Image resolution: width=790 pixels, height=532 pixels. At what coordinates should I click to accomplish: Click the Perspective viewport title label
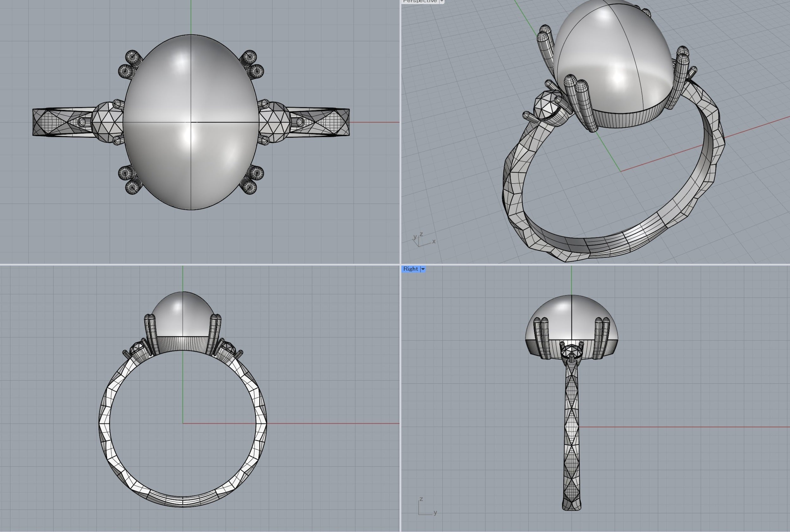point(420,1)
